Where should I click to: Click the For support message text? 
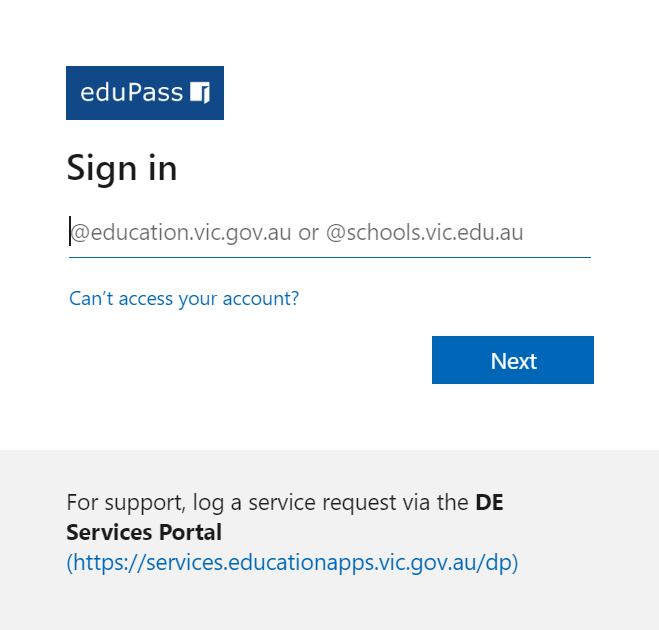(267, 503)
